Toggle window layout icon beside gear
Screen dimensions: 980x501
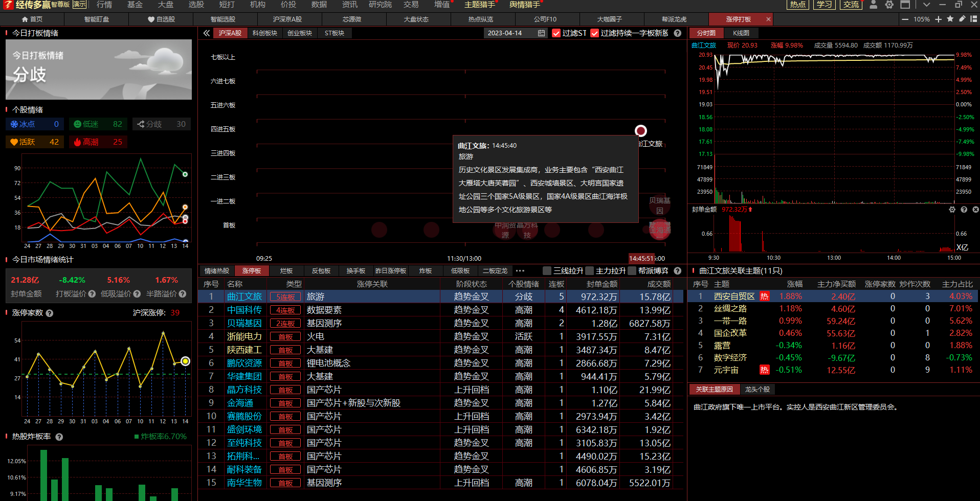click(x=905, y=5)
